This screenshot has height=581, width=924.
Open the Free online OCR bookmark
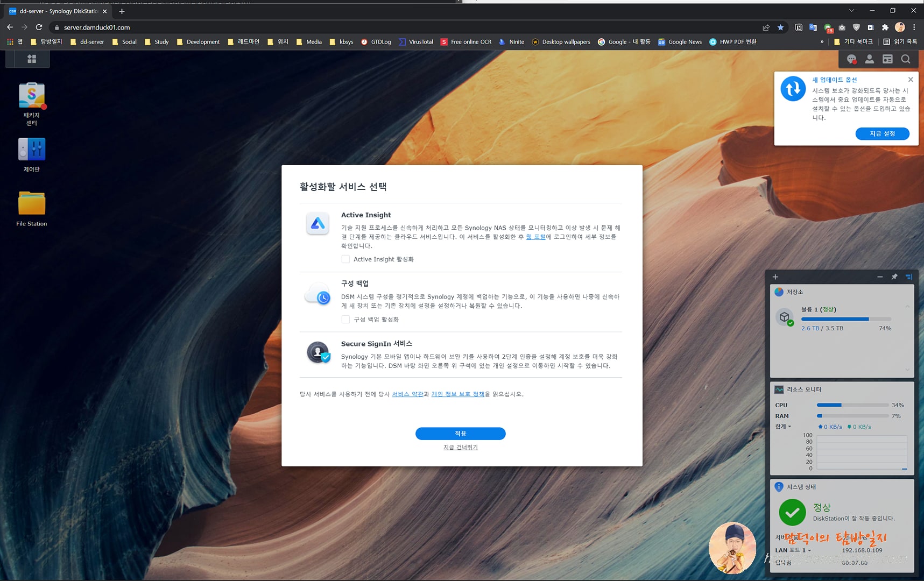(466, 42)
